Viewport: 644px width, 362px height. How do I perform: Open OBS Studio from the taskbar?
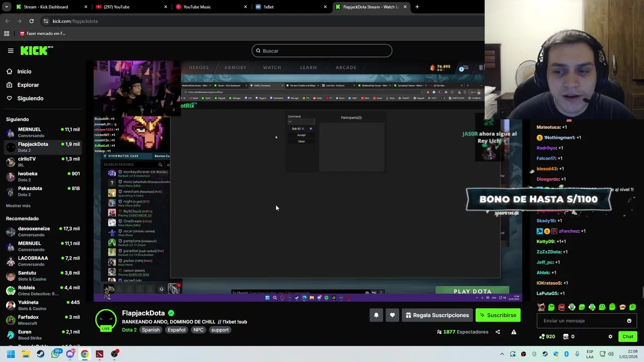(114, 354)
